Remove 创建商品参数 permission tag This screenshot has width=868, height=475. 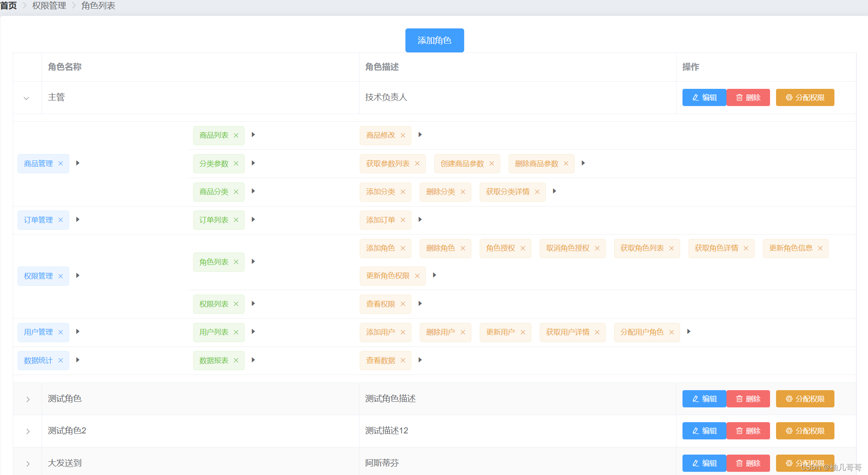[492, 163]
